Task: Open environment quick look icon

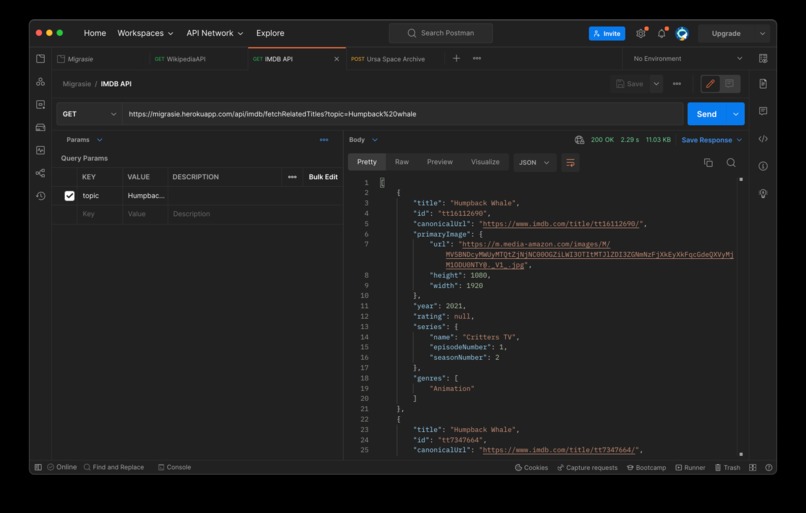Action: (763, 59)
